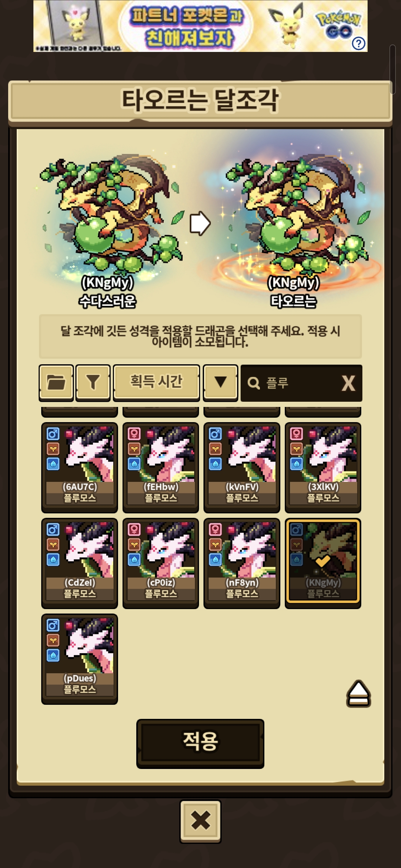Select the fEHbw 플루모스 dragon card

click(x=161, y=467)
